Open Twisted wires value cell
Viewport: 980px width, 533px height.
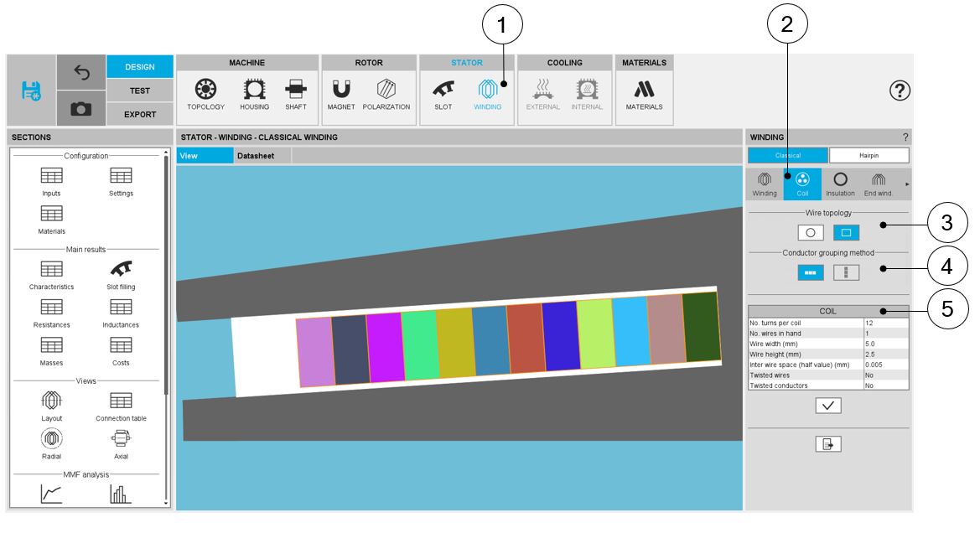885,375
